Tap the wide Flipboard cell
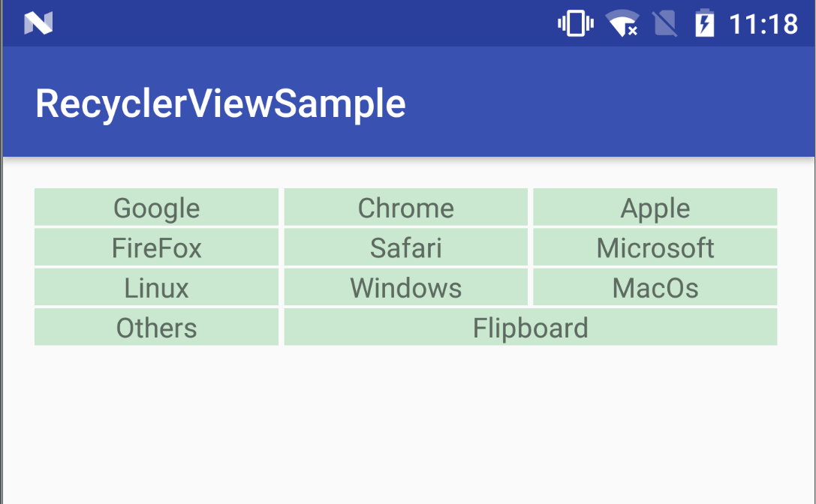 pos(530,327)
